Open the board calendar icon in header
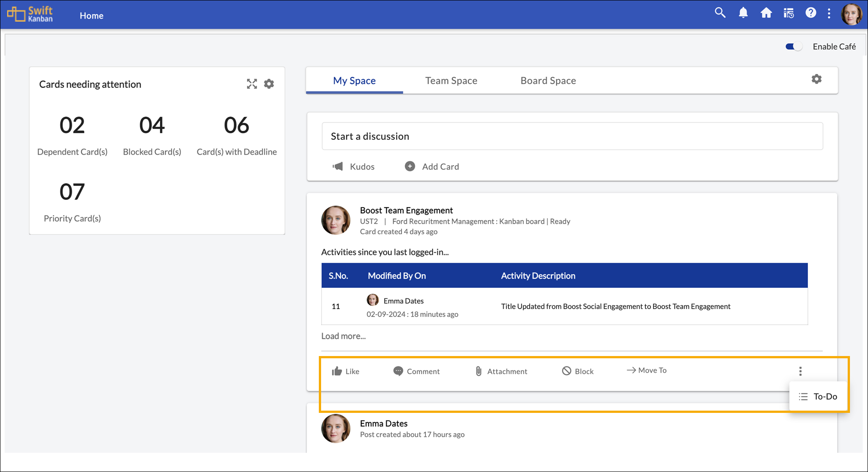Viewport: 868px width, 472px height. (789, 13)
